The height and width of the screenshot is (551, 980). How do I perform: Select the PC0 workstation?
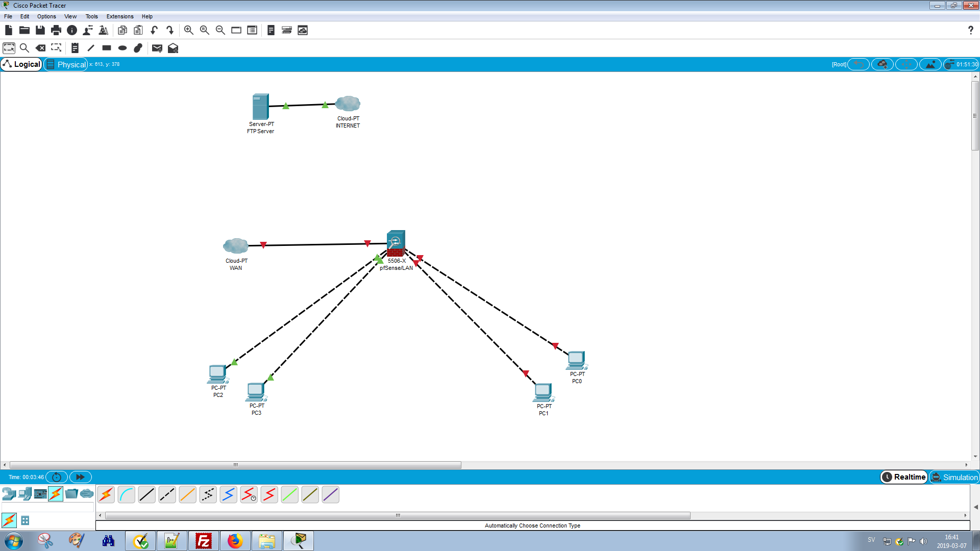click(x=576, y=361)
